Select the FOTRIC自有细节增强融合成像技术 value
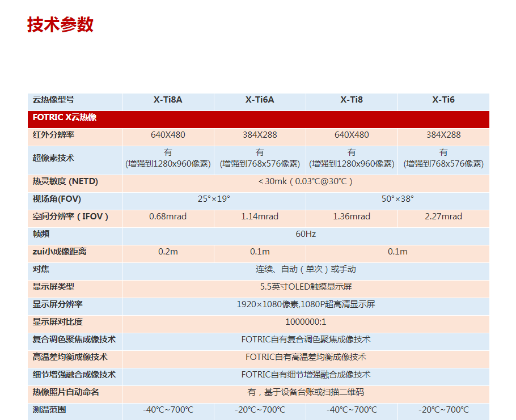516x420 pixels. (306, 375)
